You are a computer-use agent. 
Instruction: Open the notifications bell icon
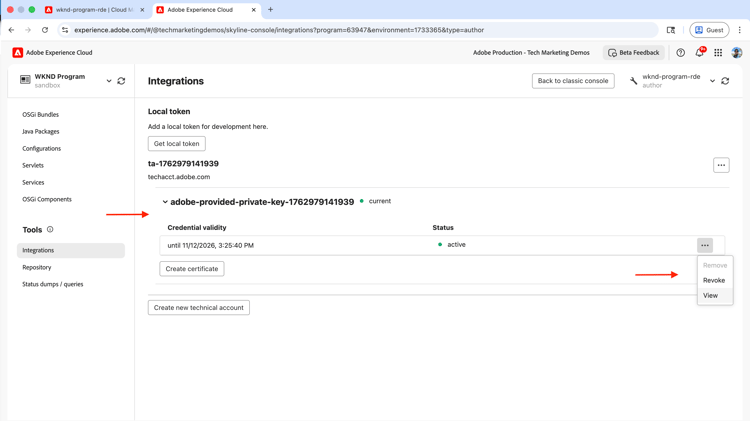(x=699, y=53)
